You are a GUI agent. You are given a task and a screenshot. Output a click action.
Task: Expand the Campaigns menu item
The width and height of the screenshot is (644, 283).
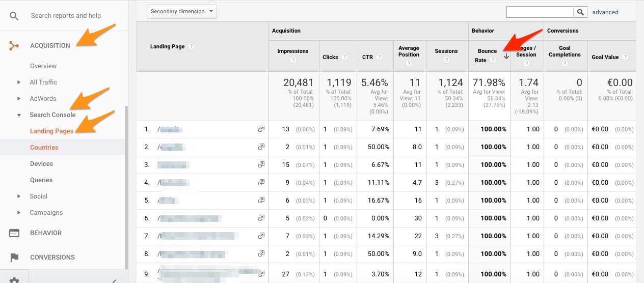[x=19, y=213]
